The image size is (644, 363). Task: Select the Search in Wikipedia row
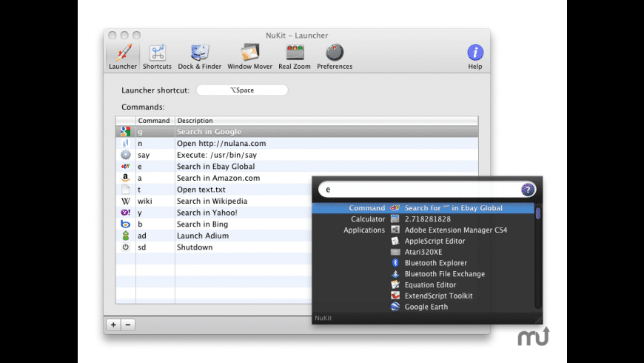coord(222,202)
